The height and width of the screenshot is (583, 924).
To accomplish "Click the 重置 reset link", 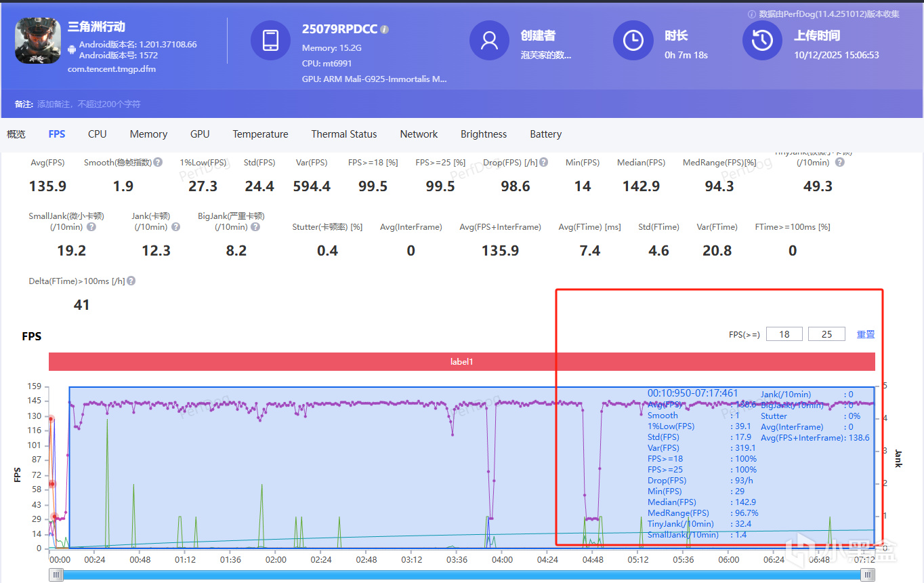I will [x=866, y=334].
